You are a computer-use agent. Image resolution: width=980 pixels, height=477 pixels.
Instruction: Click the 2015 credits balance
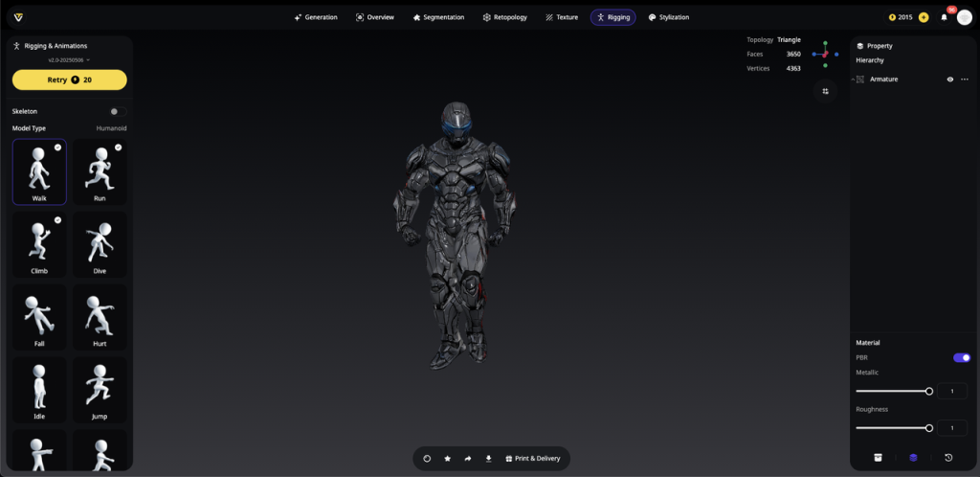click(901, 17)
